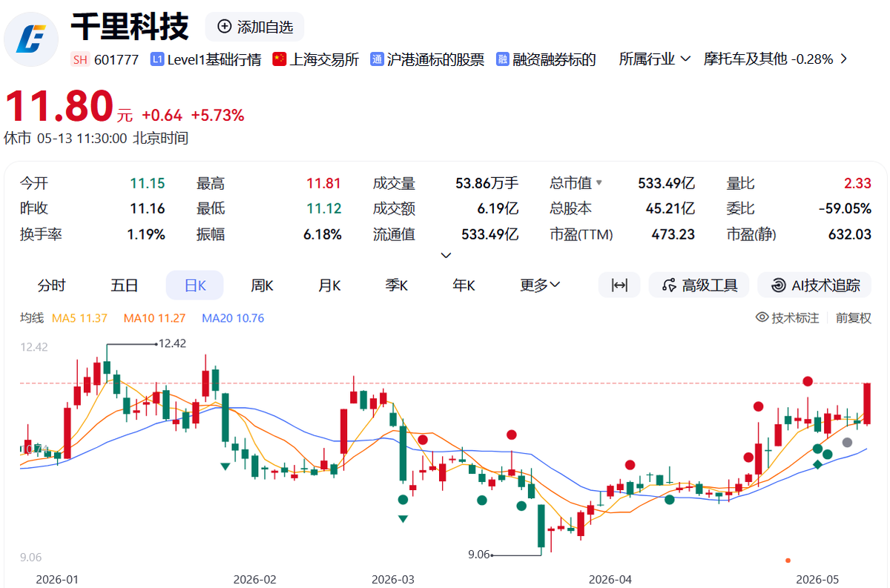Viewport: 890px width, 588px height.
Task: Open the 更多 period dropdown
Action: coord(540,285)
